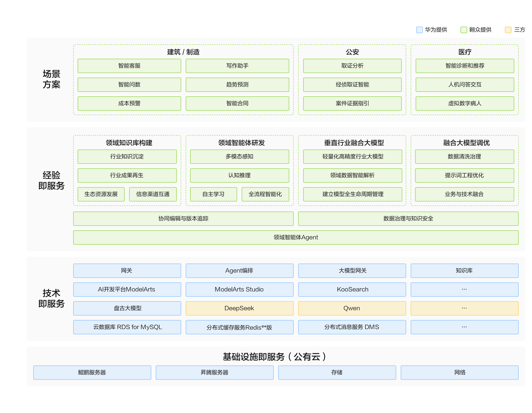Viewport: 532px width, 413px height.
Task: Select the 智能客服 box
Action: tap(129, 66)
